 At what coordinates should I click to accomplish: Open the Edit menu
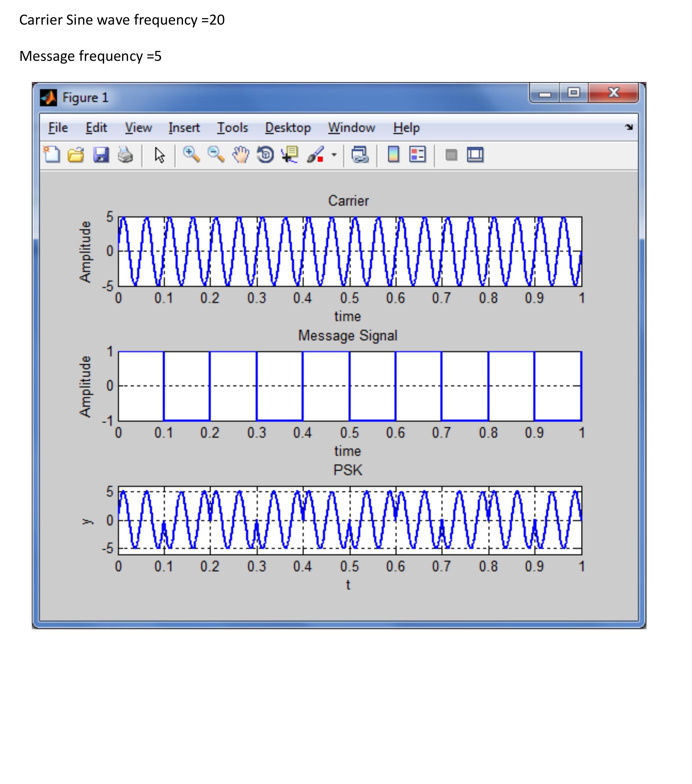96,128
